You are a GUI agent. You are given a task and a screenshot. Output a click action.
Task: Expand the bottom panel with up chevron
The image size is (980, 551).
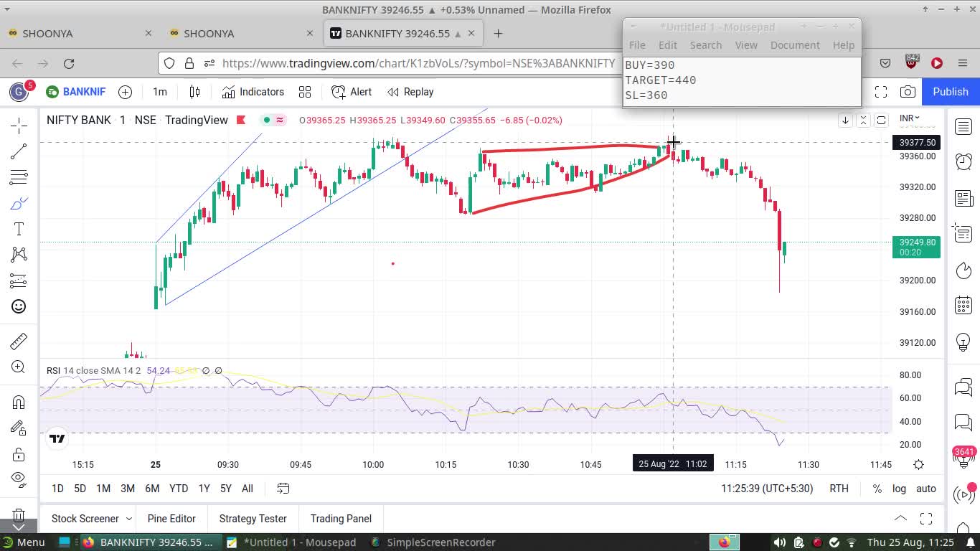point(900,518)
